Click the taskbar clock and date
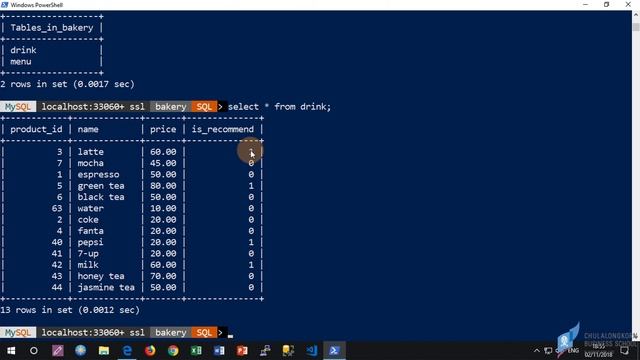 (598, 351)
